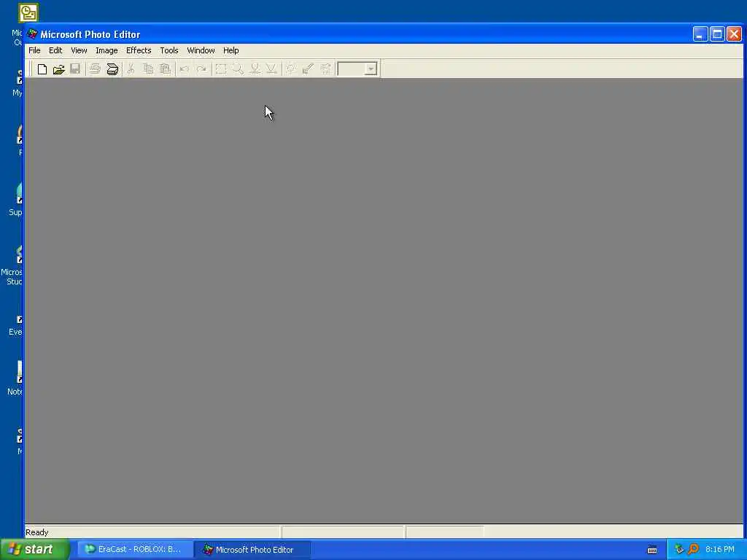The width and height of the screenshot is (747, 560).
Task: Select the Set Transparent Color tool
Action: tap(309, 69)
